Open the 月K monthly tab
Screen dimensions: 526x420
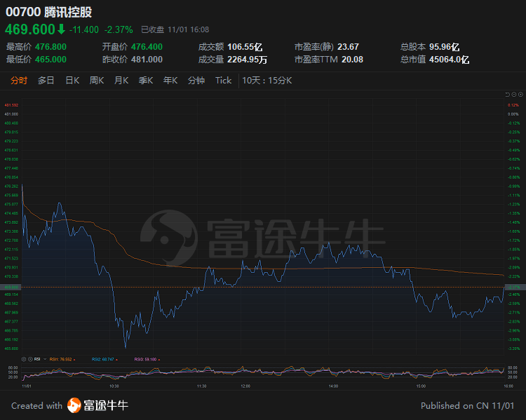[121, 81]
